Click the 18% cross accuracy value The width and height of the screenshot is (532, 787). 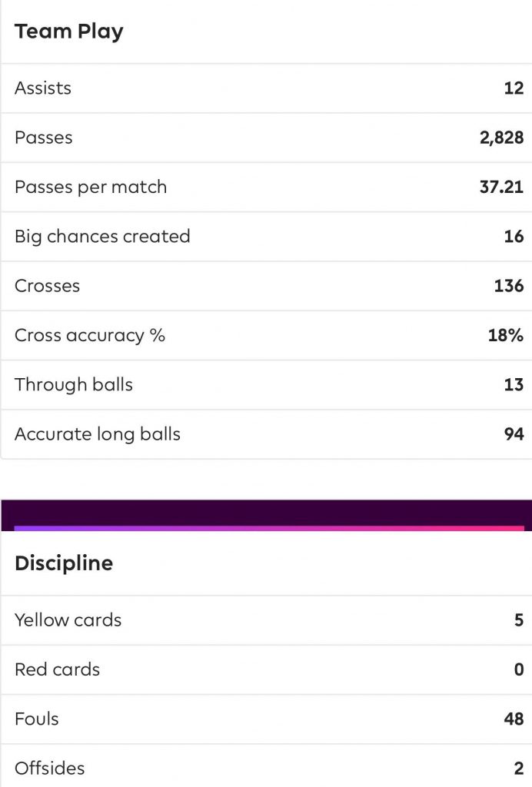(505, 335)
